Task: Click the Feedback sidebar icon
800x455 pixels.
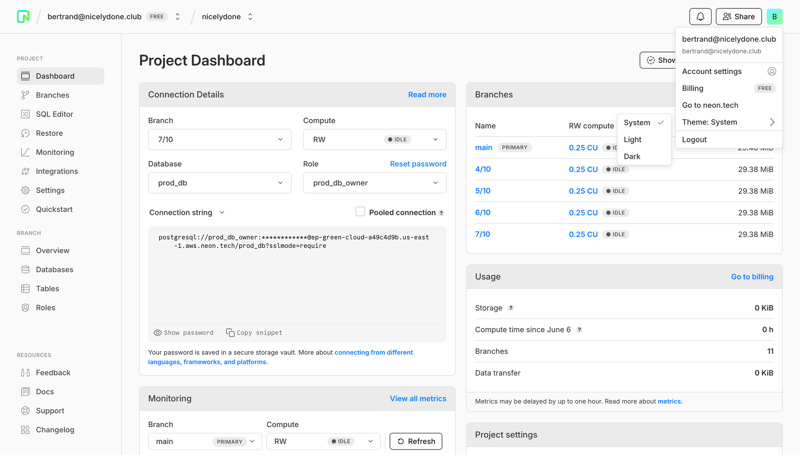Action: (25, 373)
